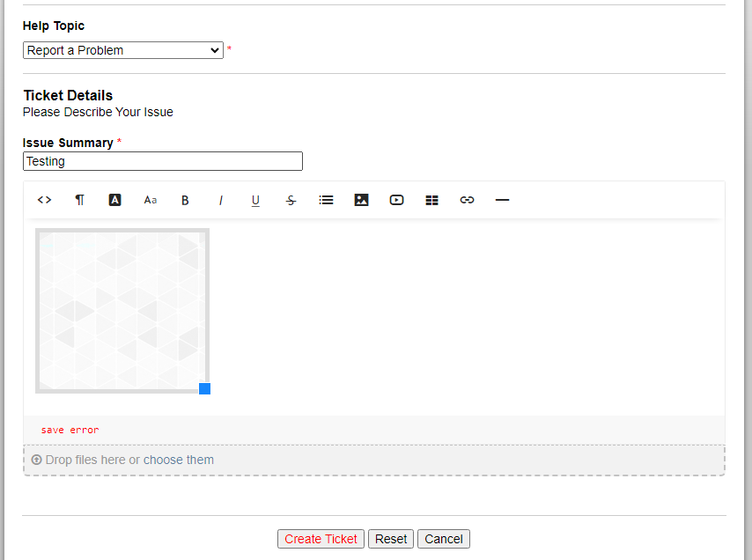The height and width of the screenshot is (560, 752).
Task: Open text color icon in editor toolbar
Action: click(114, 200)
